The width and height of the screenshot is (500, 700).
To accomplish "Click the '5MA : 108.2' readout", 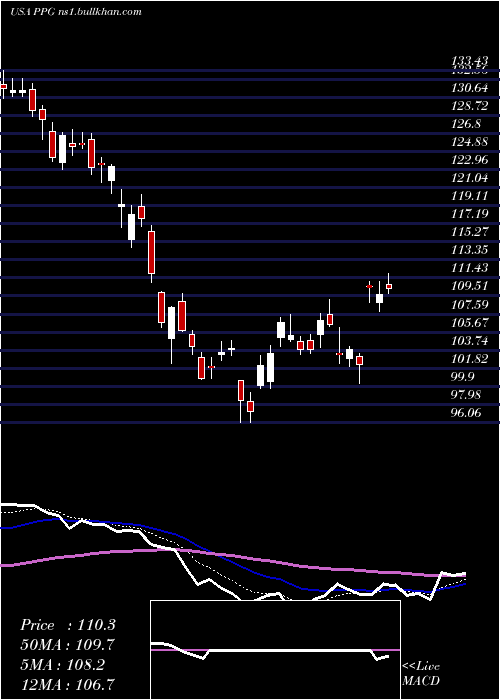I will pyautogui.click(x=62, y=664).
